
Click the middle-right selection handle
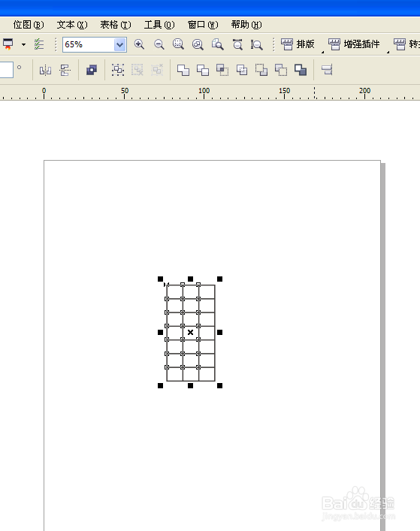[x=220, y=332]
